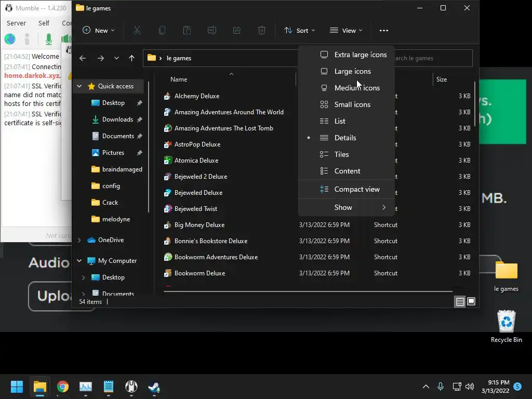This screenshot has height=399, width=532.
Task: Open the Pictures quick access folder
Action: (112, 153)
